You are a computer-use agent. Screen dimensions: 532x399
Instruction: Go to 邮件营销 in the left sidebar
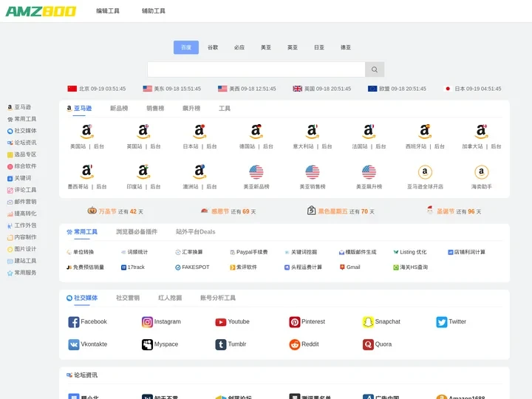click(21, 202)
